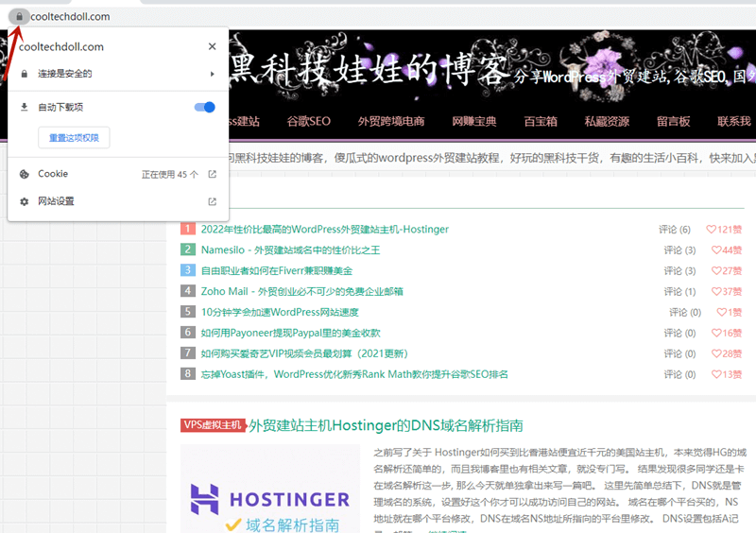Open Cookie details external link icon
The height and width of the screenshot is (533, 756).
(x=212, y=174)
